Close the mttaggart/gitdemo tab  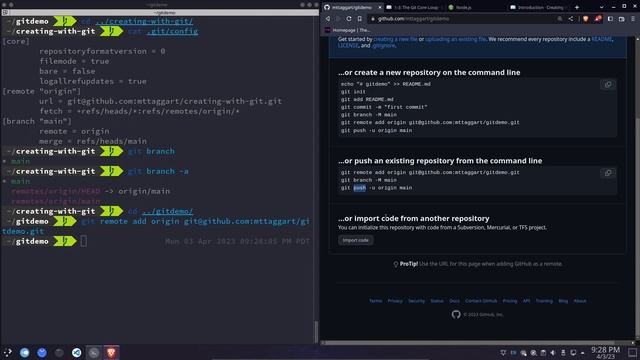click(380, 7)
